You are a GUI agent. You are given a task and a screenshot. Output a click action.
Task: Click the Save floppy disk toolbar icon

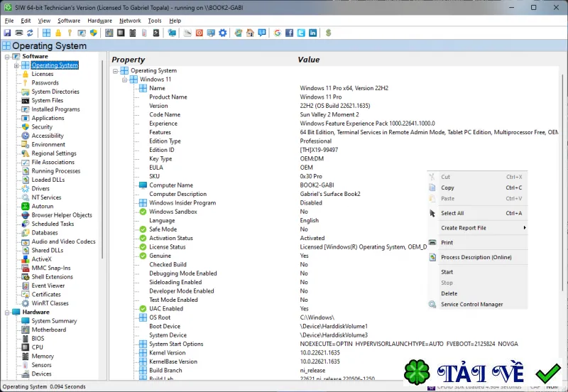click(x=7, y=33)
